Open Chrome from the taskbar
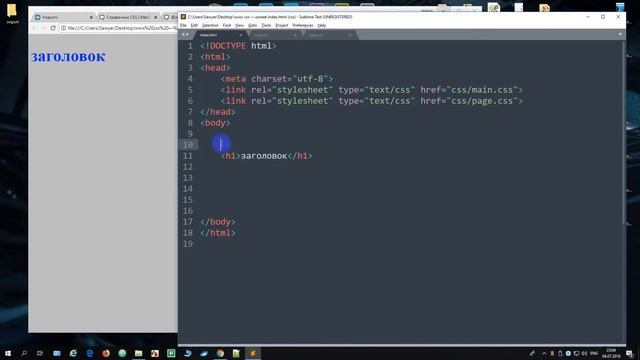The image size is (640, 360). [x=220, y=353]
